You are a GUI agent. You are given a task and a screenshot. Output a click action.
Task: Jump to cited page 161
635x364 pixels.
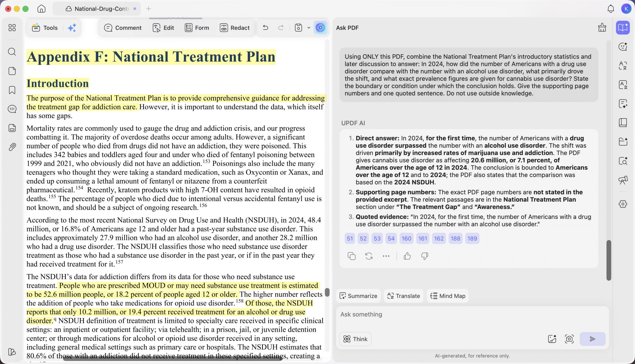click(x=423, y=239)
